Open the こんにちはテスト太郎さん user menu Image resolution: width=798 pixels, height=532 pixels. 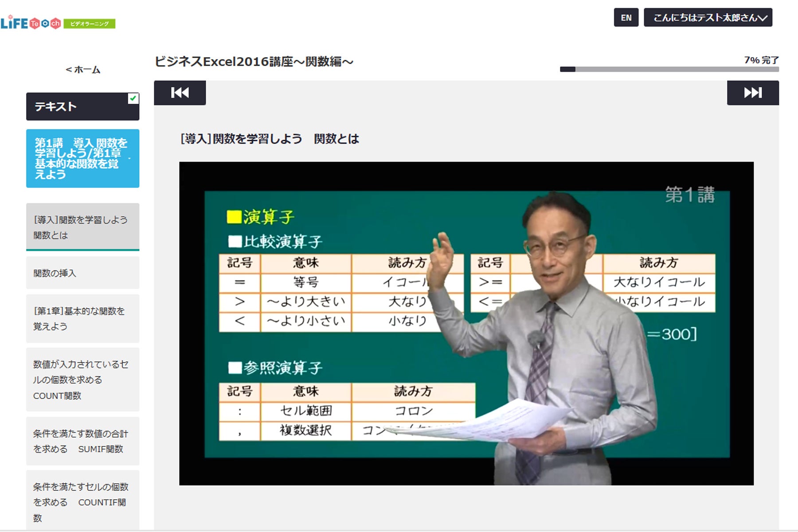coord(708,18)
